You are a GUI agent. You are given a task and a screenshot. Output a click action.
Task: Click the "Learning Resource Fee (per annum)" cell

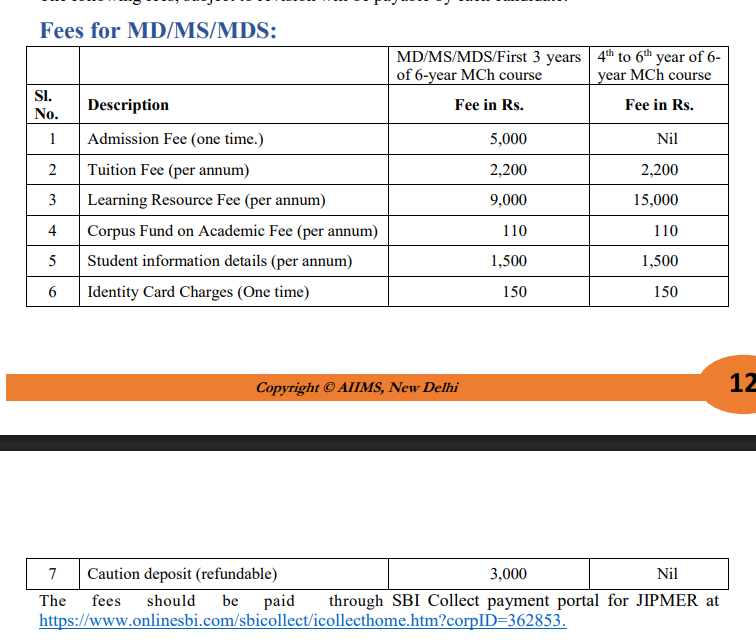206,200
